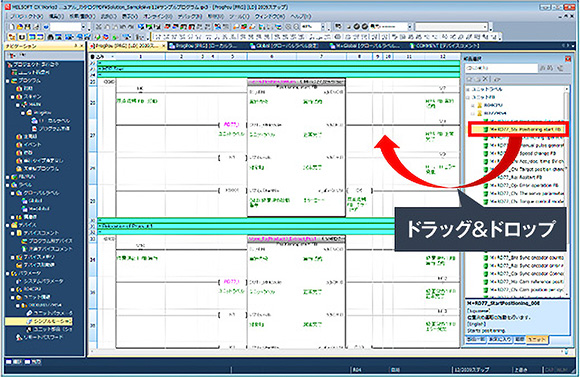Open the ウィンドウ menu
This screenshot has height=377, width=580.
tap(270, 17)
